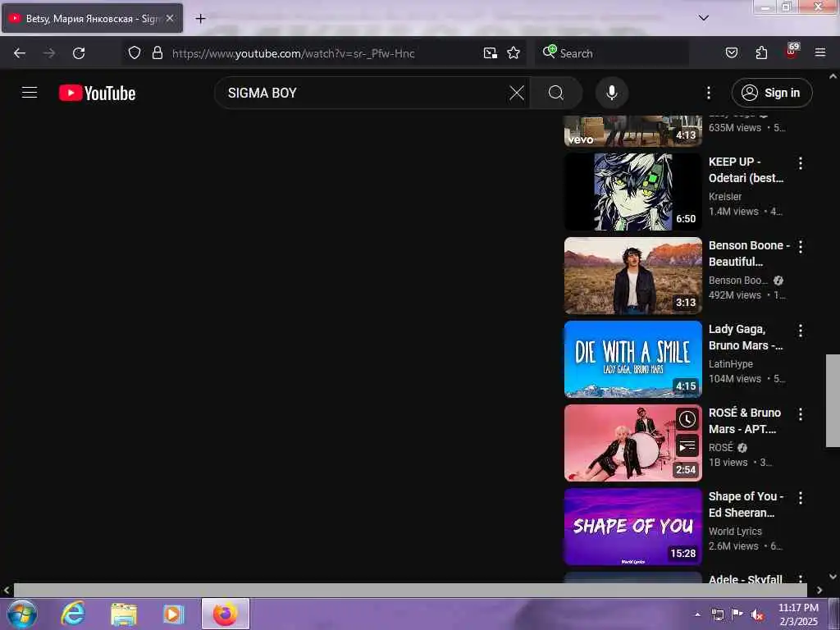Screen dimensions: 840x630
Task: Open taskbar clock showing 11:17 PM
Action: pyautogui.click(x=798, y=614)
